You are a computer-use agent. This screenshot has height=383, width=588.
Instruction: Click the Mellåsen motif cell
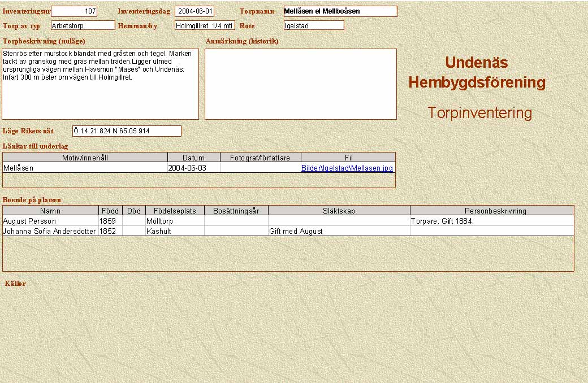click(x=85, y=168)
